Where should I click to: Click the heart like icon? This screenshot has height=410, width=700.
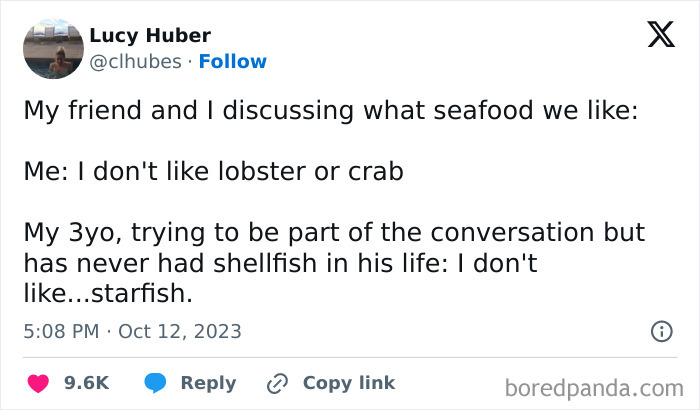point(38,383)
